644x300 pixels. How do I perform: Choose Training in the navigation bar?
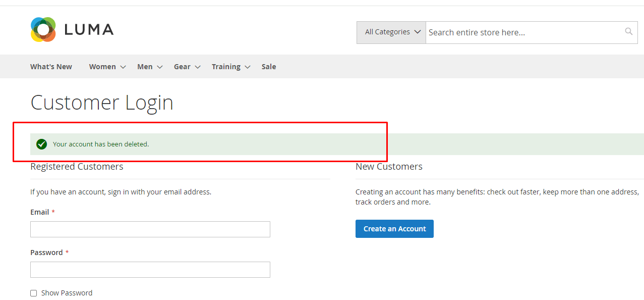[x=226, y=67]
